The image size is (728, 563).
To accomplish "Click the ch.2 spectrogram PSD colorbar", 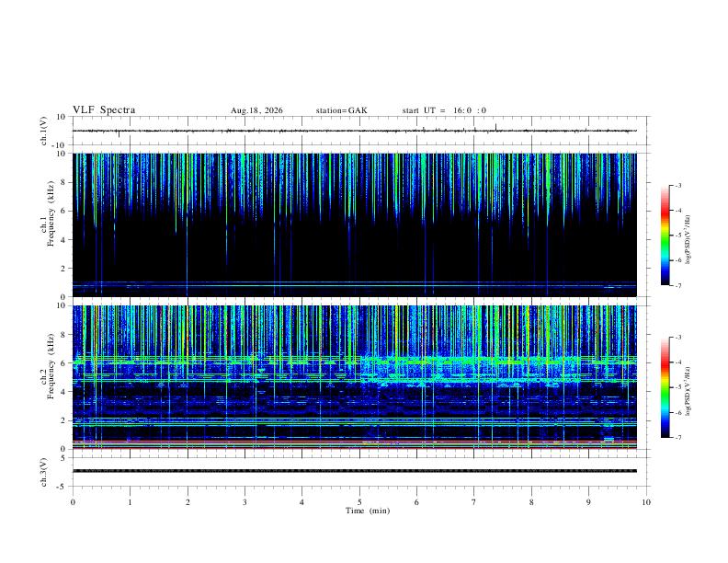I will tap(665, 387).
